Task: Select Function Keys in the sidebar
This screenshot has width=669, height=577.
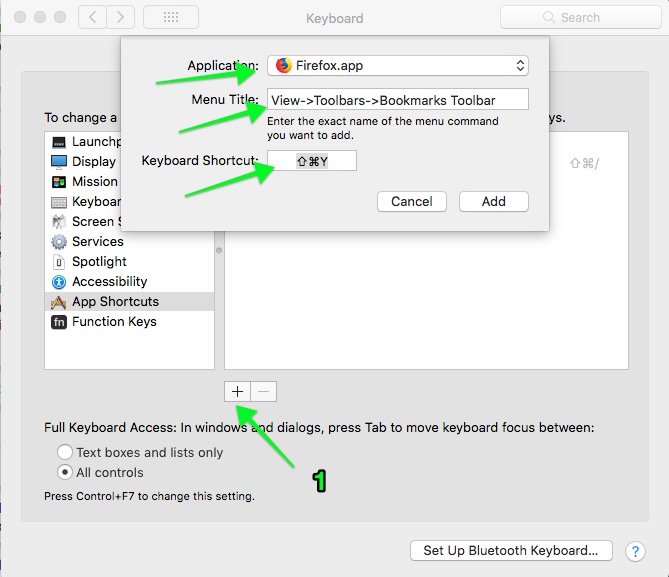Action: point(129,322)
